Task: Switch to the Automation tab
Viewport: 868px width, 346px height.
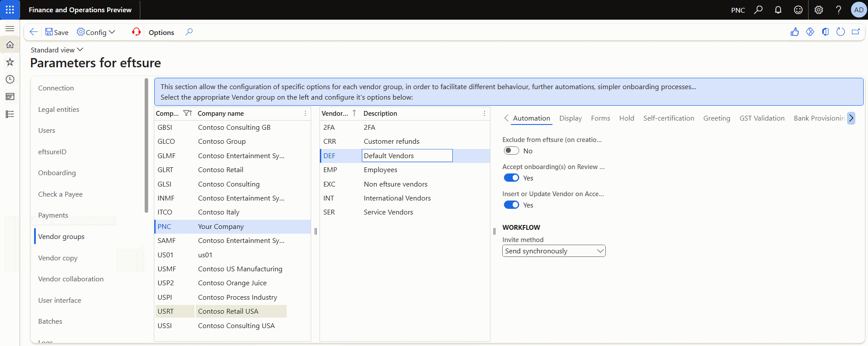Action: point(531,118)
